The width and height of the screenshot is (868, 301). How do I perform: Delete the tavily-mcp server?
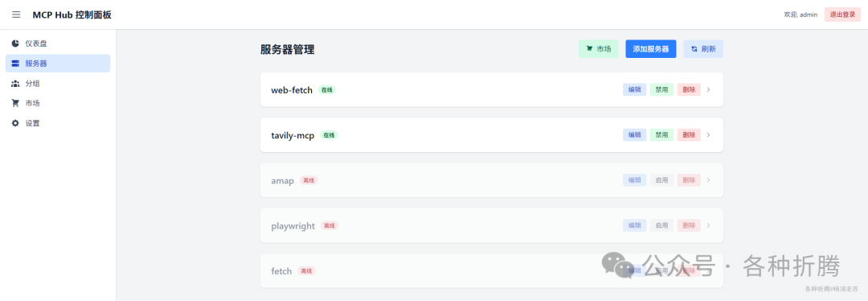pos(689,134)
